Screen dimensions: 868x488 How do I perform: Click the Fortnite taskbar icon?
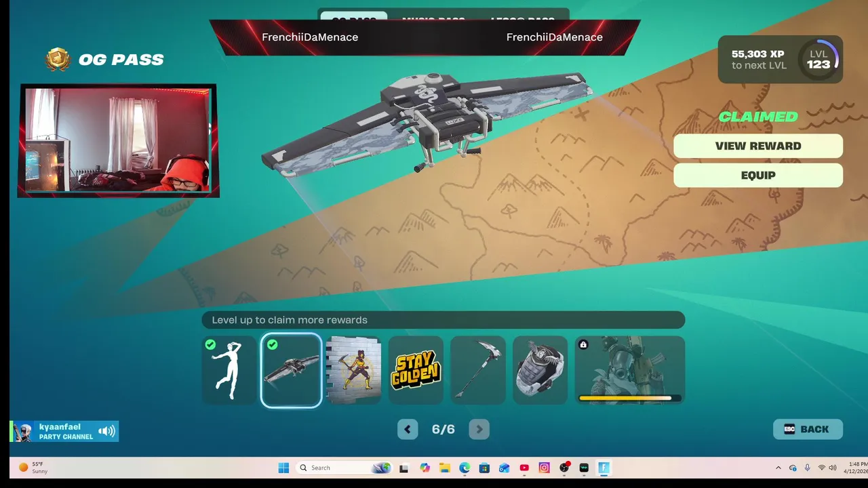pyautogui.click(x=604, y=468)
